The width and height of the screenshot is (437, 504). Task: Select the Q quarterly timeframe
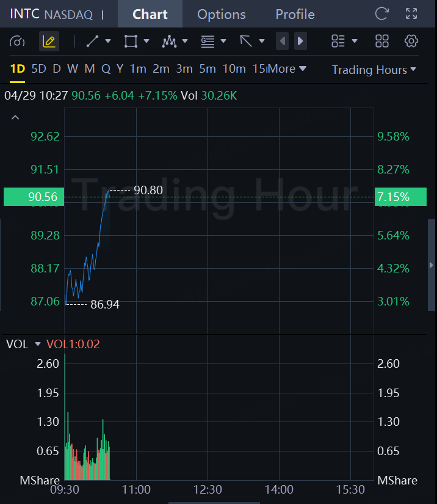[106, 69]
